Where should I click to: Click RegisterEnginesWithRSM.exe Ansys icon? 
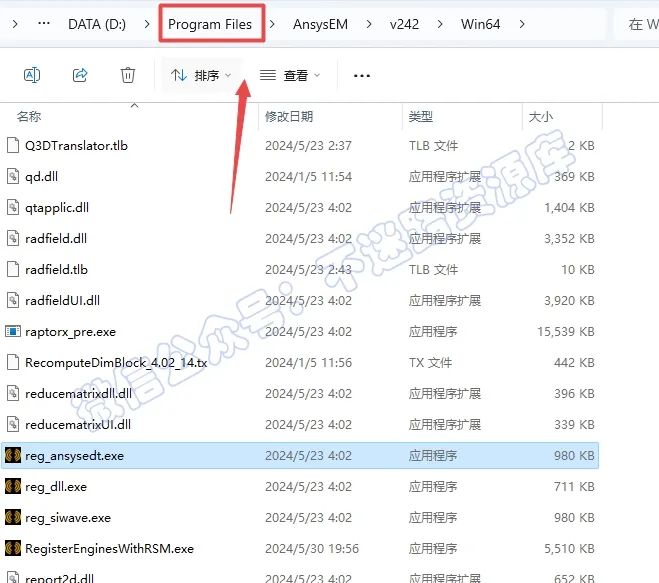pyautogui.click(x=13, y=549)
